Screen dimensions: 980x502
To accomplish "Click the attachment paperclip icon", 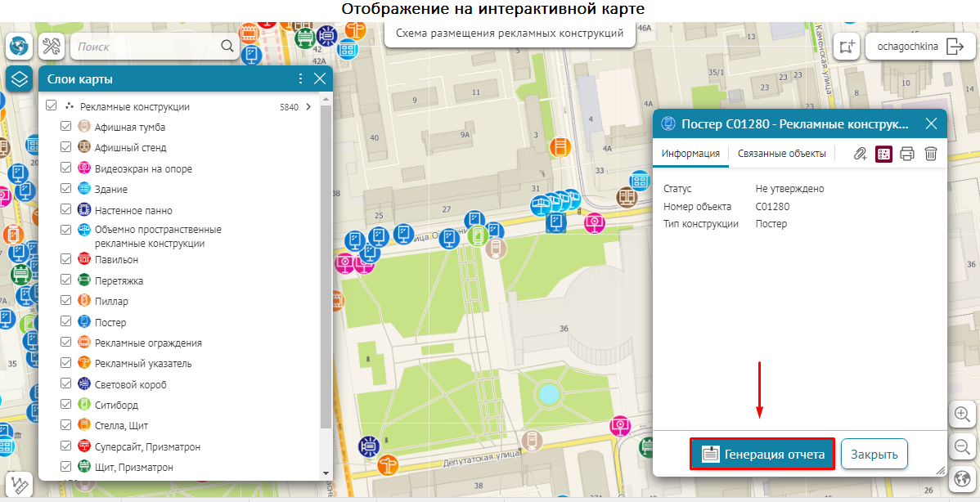I will tap(860, 154).
